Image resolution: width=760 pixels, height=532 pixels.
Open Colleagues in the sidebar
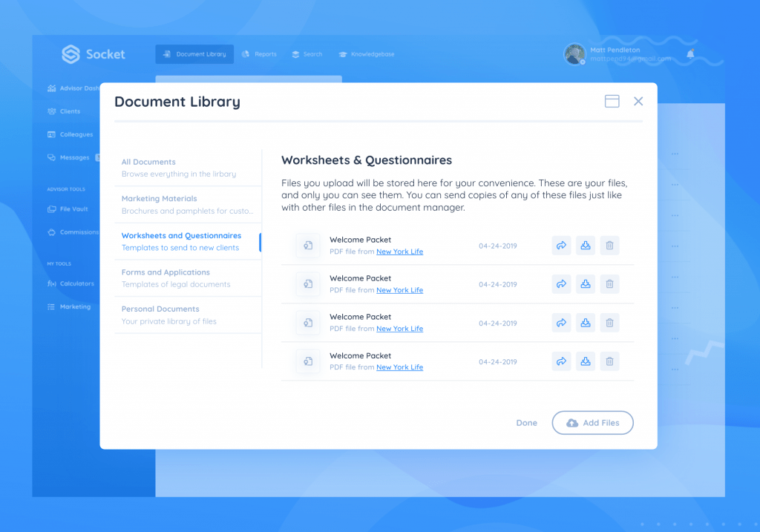tap(71, 135)
